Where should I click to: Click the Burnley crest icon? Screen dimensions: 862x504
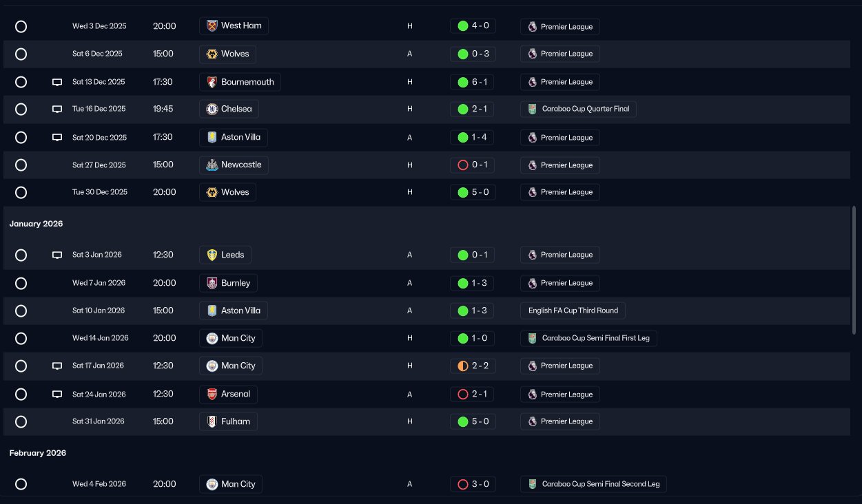coord(212,283)
